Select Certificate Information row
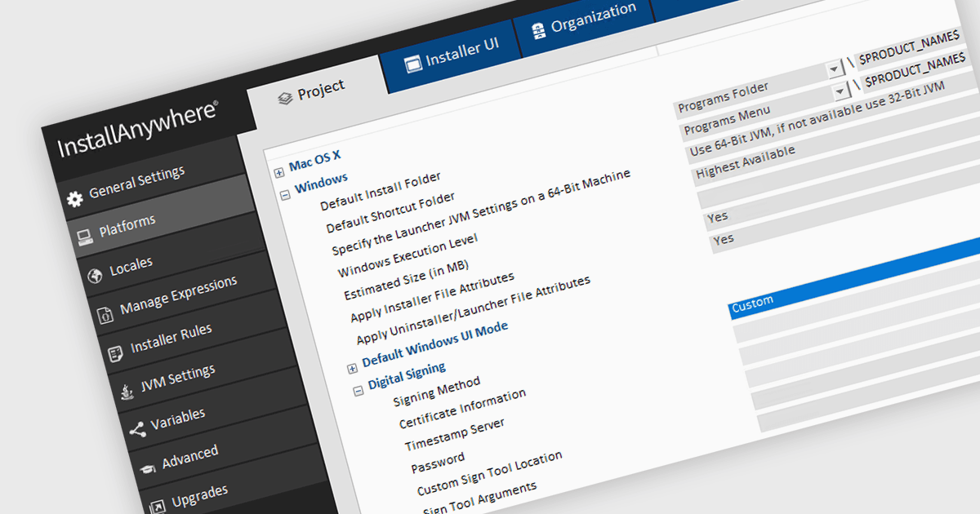Image resolution: width=980 pixels, height=514 pixels. point(462,410)
